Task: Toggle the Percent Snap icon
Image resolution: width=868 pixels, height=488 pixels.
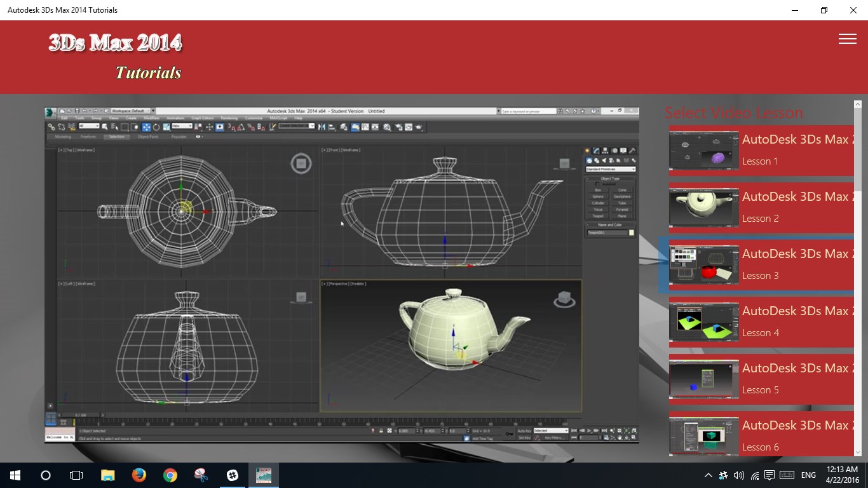Action: coord(250,126)
